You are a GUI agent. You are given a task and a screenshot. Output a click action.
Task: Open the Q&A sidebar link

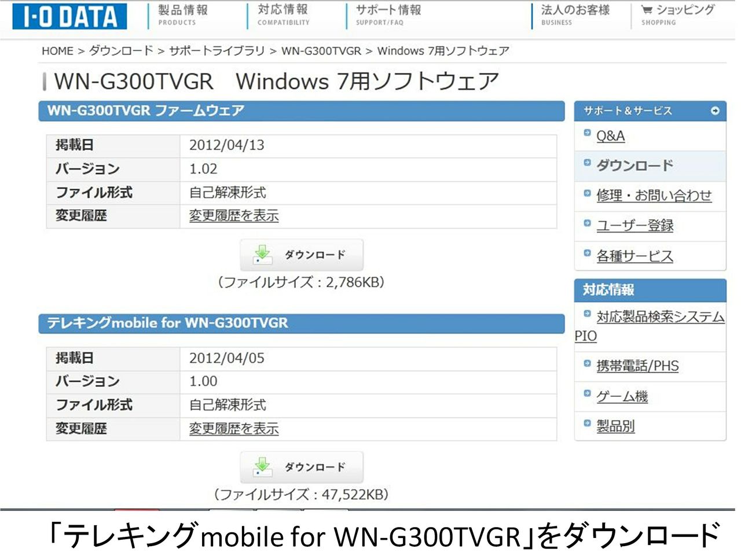pyautogui.click(x=611, y=136)
